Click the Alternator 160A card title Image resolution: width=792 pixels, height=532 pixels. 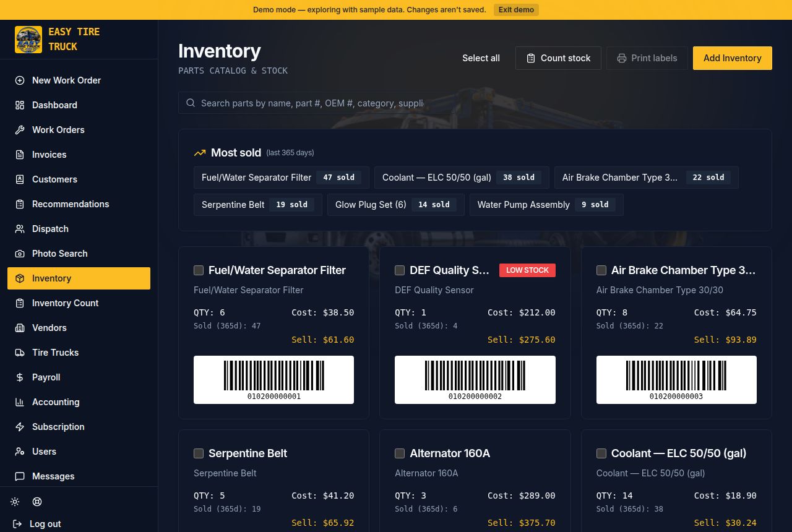coord(450,453)
